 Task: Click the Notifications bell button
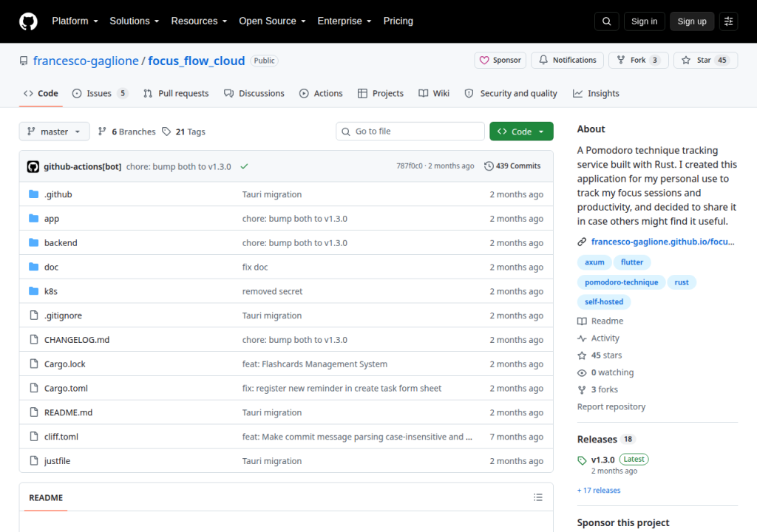(x=567, y=61)
